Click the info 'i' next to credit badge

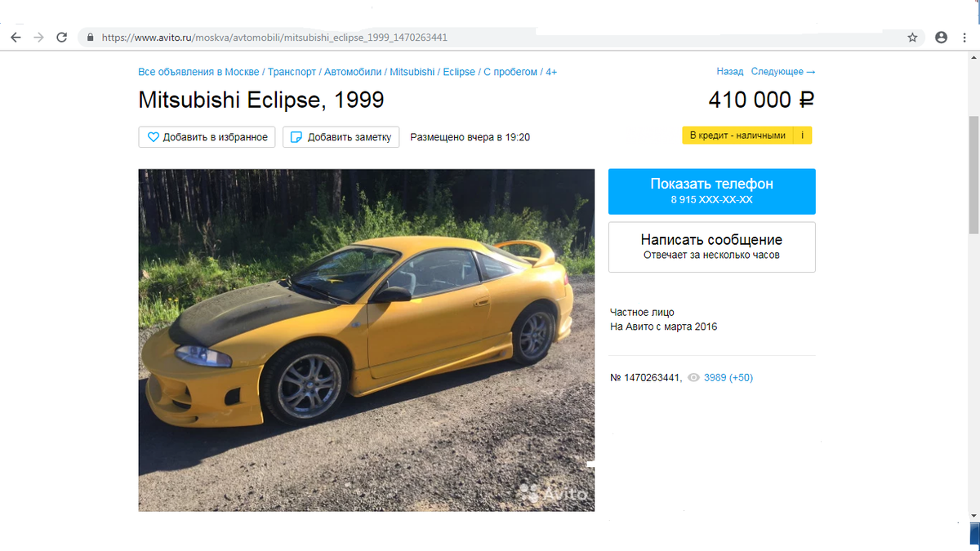(x=803, y=136)
